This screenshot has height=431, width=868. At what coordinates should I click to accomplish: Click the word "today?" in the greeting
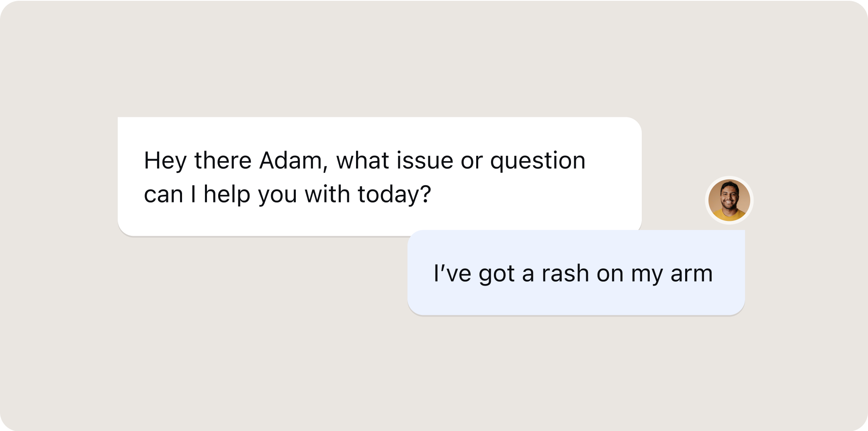(x=394, y=195)
